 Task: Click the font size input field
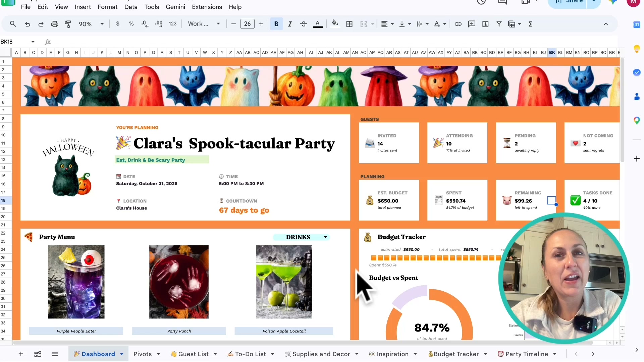(247, 24)
